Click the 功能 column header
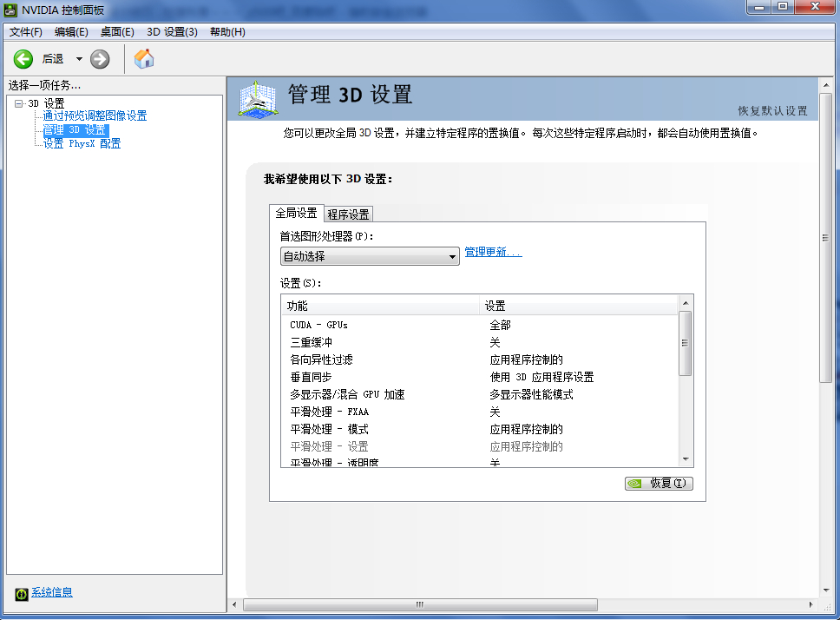The width and height of the screenshot is (840, 620). (x=380, y=306)
